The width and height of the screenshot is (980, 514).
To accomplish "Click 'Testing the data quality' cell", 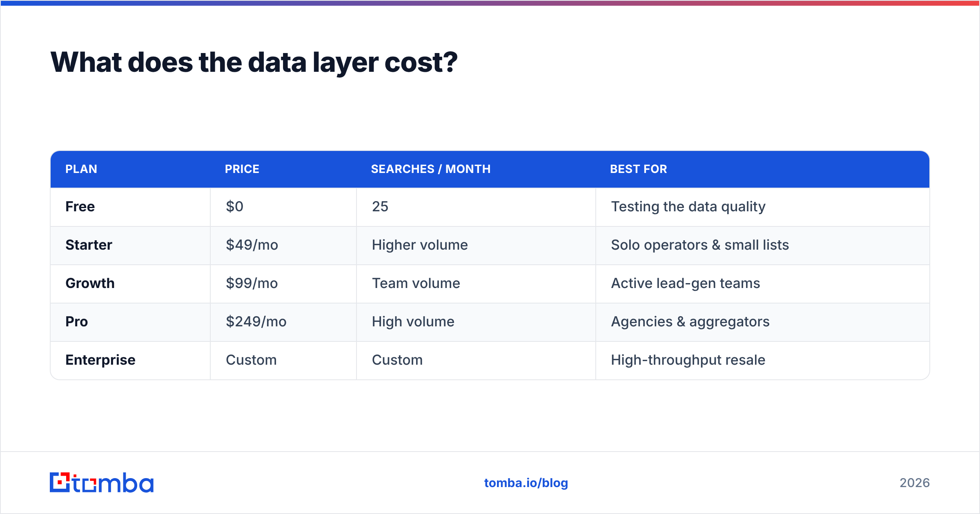I will 762,207.
